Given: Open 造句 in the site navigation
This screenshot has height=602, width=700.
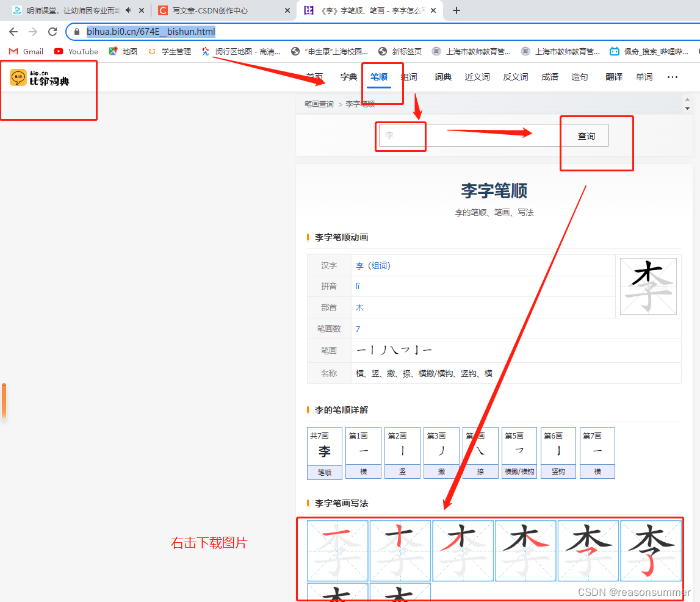Looking at the screenshot, I should pyautogui.click(x=579, y=77).
